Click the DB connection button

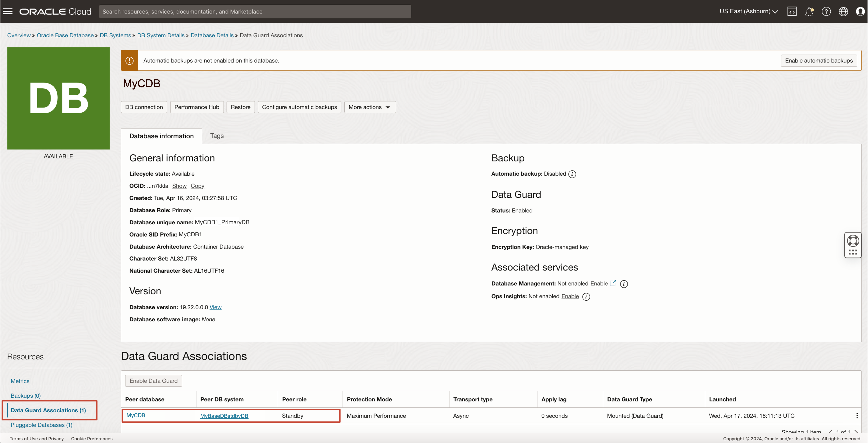click(144, 107)
